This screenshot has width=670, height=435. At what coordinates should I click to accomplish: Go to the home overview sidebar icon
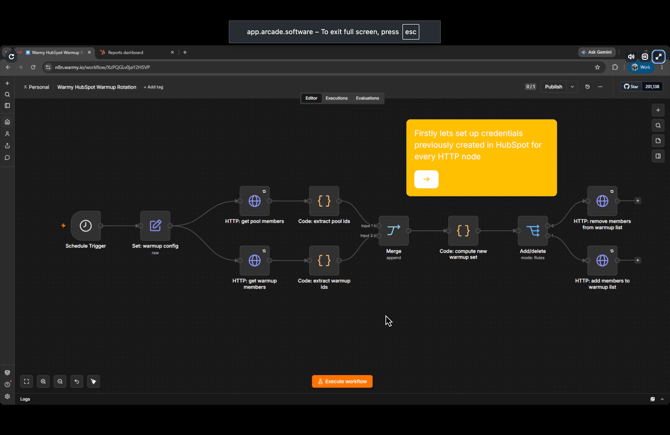[x=7, y=122]
